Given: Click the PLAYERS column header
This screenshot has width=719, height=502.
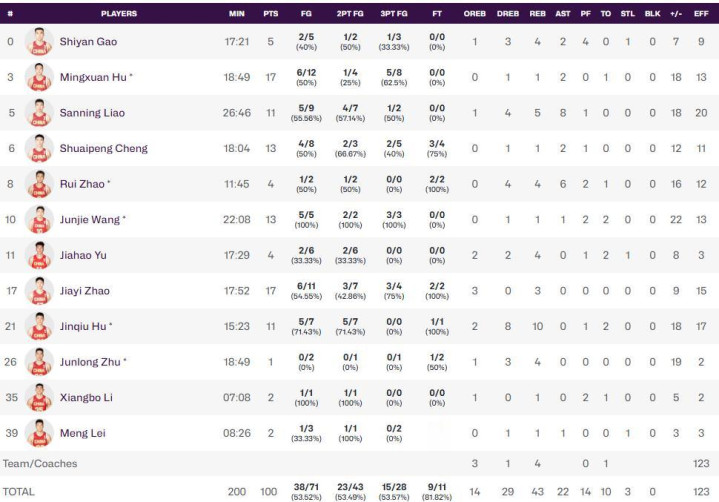Looking at the screenshot, I should click(x=119, y=14).
